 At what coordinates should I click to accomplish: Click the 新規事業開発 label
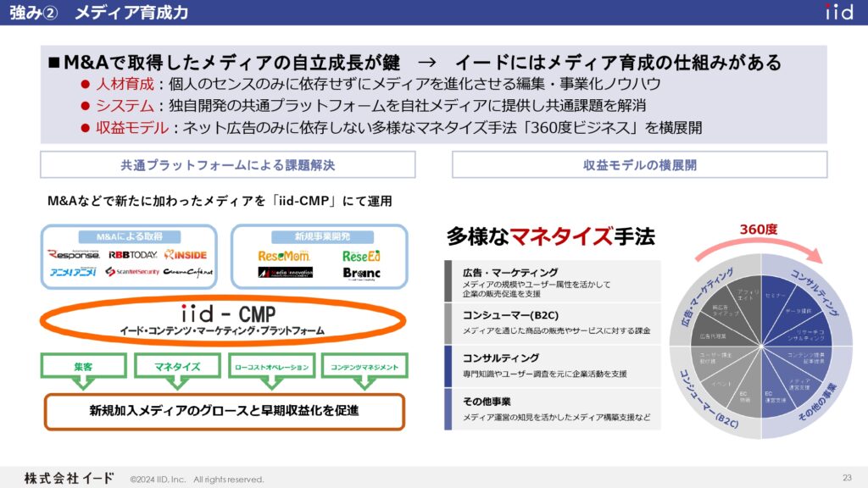322,237
